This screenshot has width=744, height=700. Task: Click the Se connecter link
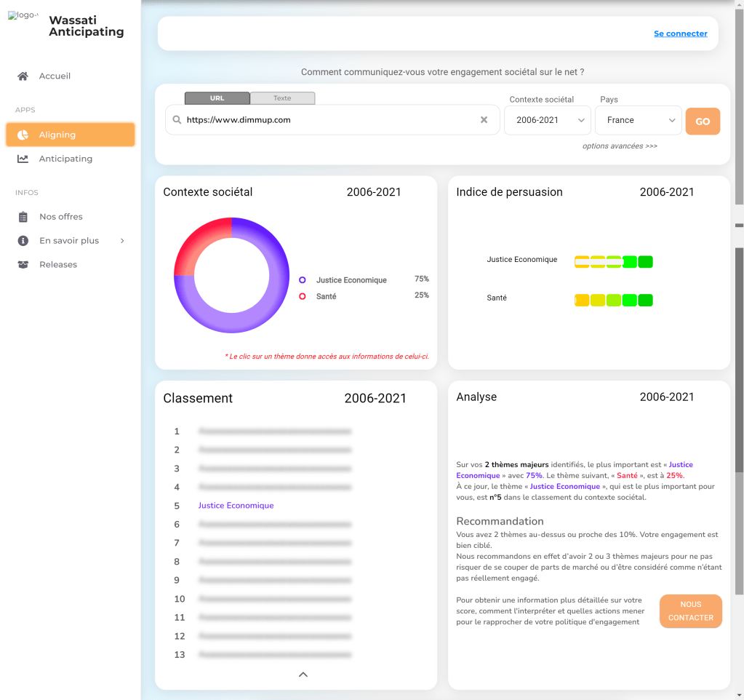point(681,33)
